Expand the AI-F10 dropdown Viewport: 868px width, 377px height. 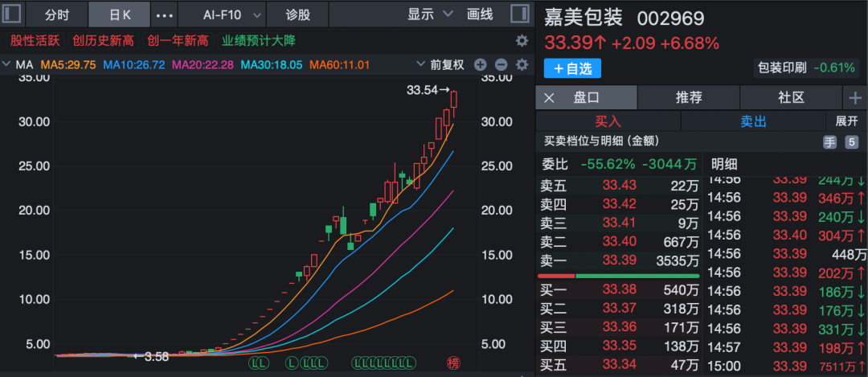[231, 14]
